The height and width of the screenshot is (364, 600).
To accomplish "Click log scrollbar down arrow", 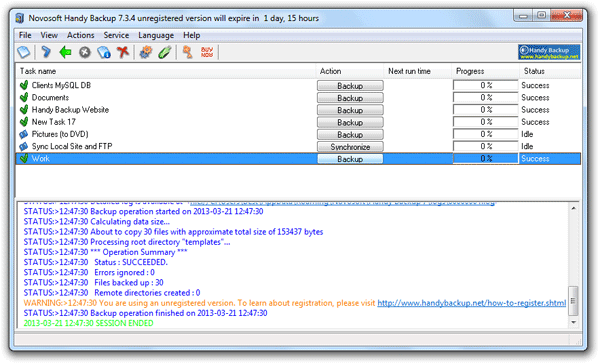I will point(573,323).
